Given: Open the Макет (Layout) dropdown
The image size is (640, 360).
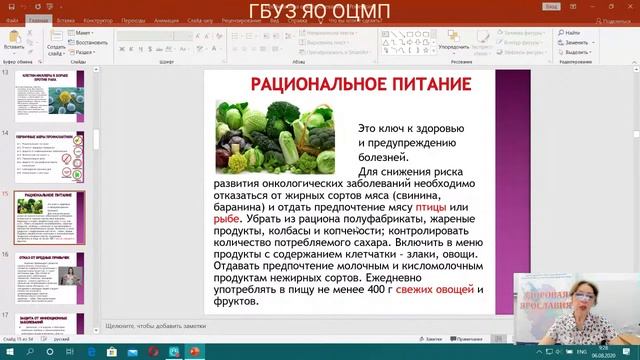Looking at the screenshot, I should [81, 33].
